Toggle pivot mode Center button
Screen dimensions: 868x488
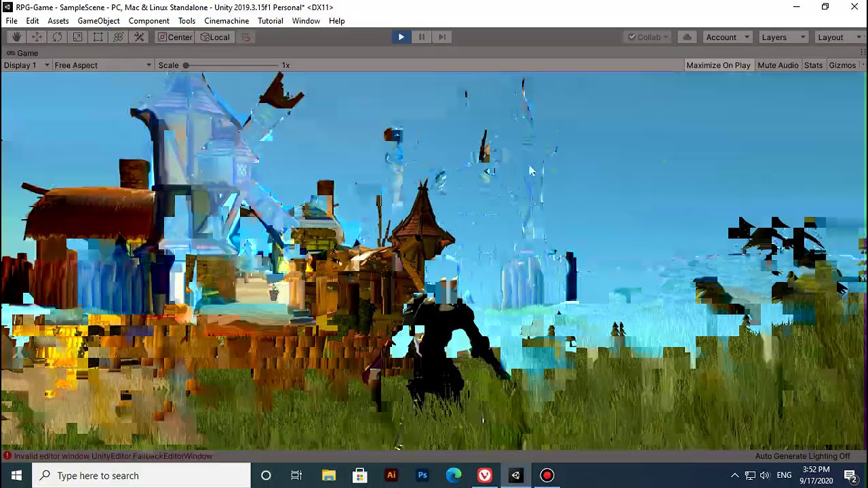pos(176,37)
